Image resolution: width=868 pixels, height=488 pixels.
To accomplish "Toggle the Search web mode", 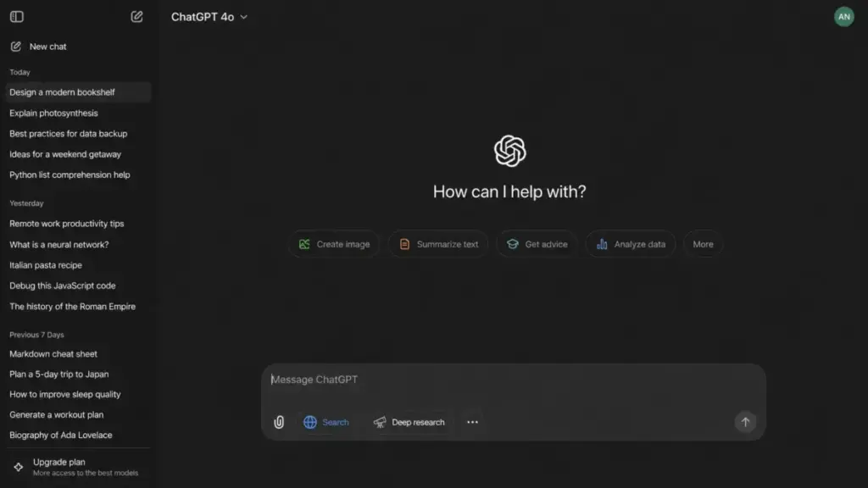I will point(326,422).
